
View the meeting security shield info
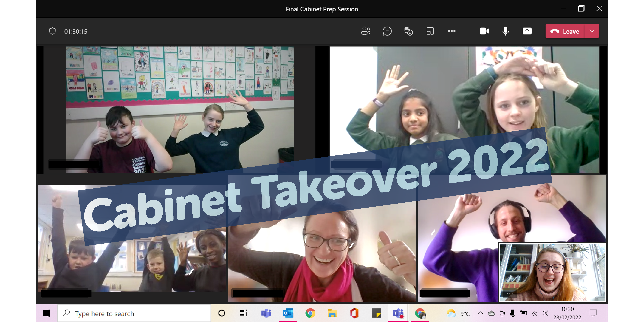(52, 31)
